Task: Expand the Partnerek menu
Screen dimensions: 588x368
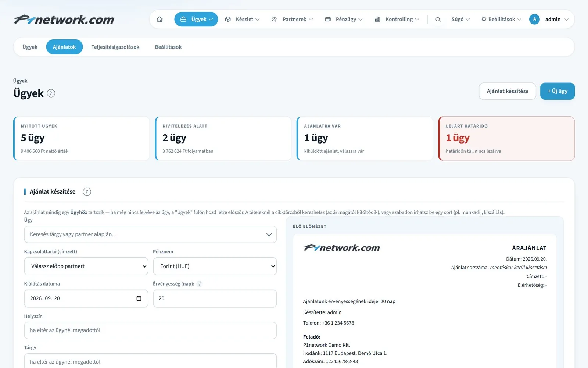Action: pyautogui.click(x=292, y=19)
